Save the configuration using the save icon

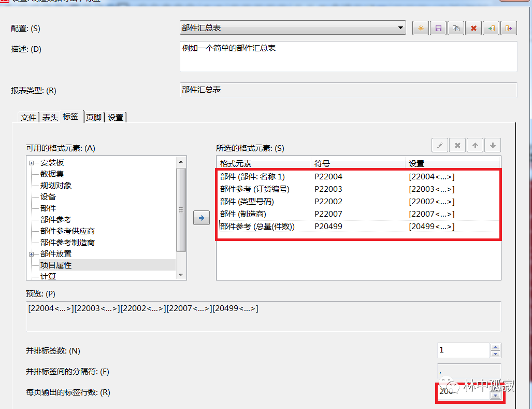click(x=438, y=28)
